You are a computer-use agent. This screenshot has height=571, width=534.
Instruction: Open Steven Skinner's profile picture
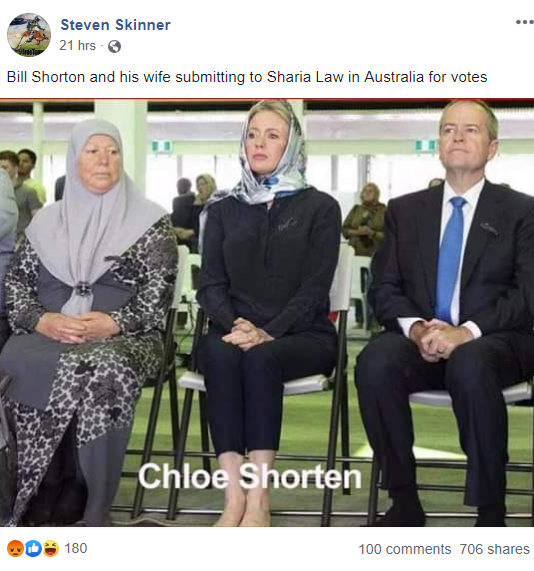29,35
